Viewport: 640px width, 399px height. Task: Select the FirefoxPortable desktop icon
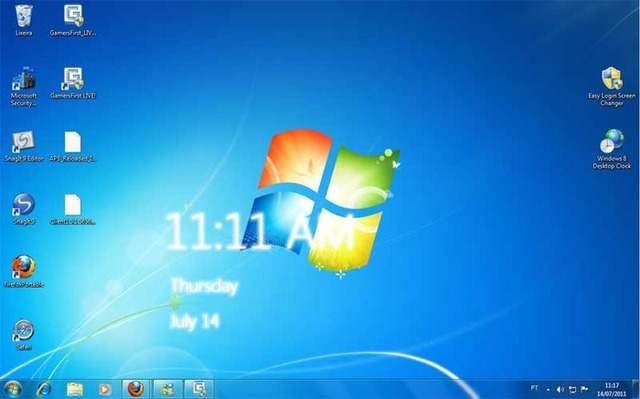[x=24, y=272]
